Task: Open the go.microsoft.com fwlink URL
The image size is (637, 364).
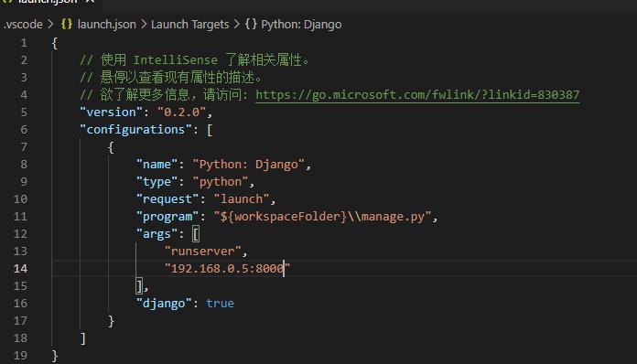Action: coord(417,95)
